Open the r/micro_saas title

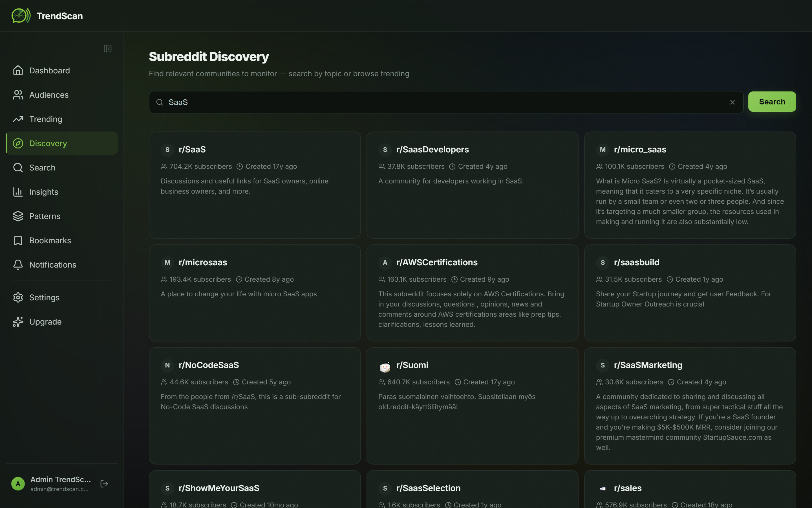(640, 150)
